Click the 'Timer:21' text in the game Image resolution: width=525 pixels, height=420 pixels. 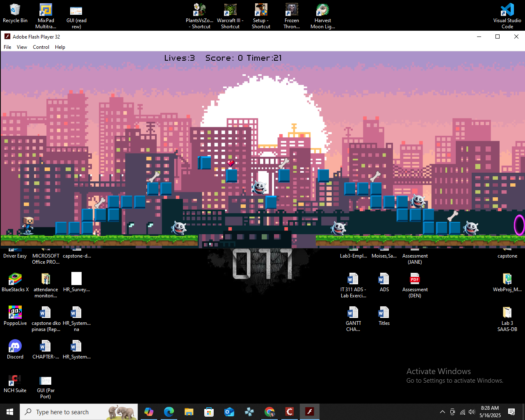264,58
